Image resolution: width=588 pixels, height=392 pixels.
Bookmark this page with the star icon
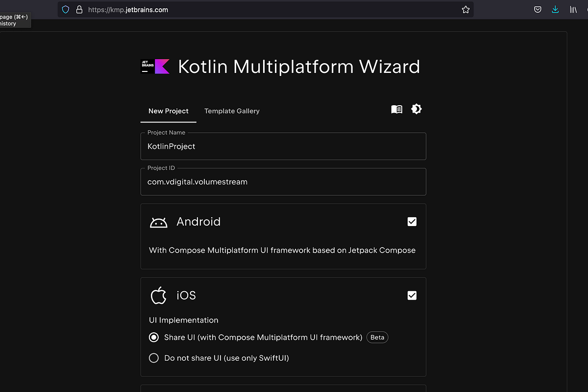(x=465, y=9)
